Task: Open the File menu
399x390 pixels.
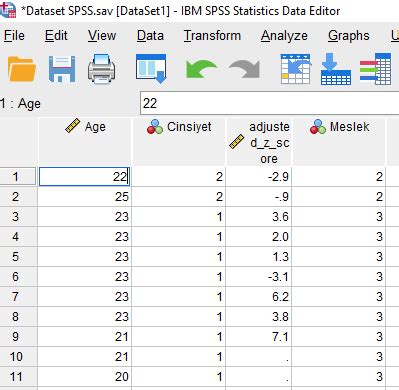Action: 14,35
